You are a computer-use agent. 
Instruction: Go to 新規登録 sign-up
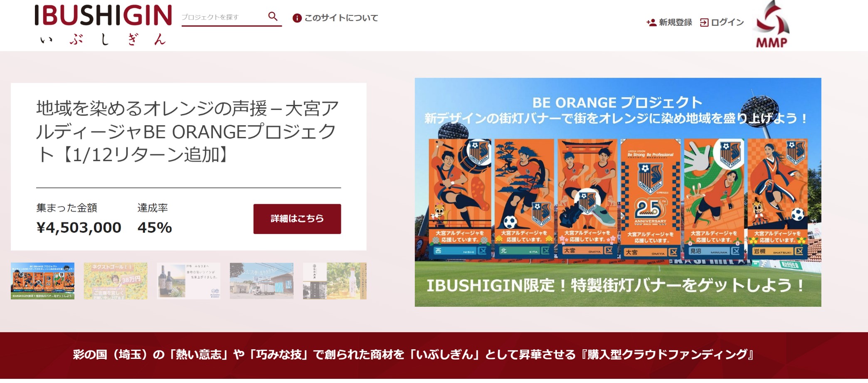[x=675, y=22]
